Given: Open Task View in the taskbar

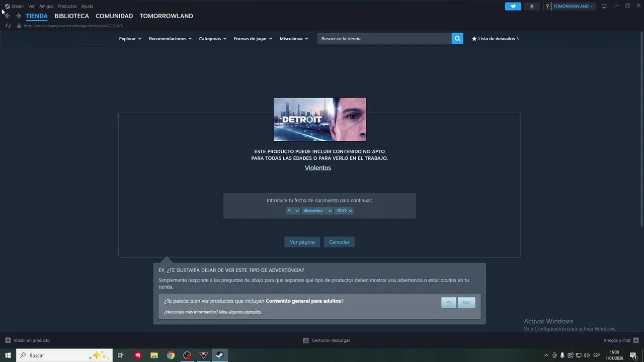Looking at the screenshot, I should pos(121,355).
